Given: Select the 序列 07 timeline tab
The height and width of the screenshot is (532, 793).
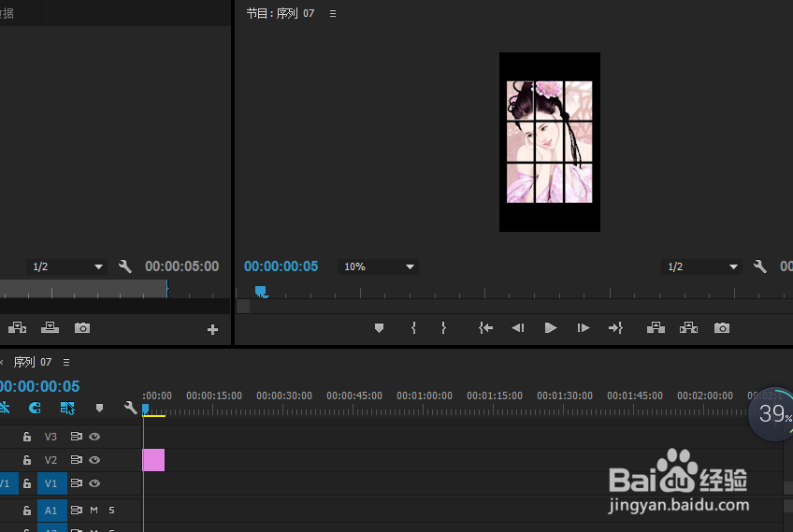Looking at the screenshot, I should coord(33,362).
